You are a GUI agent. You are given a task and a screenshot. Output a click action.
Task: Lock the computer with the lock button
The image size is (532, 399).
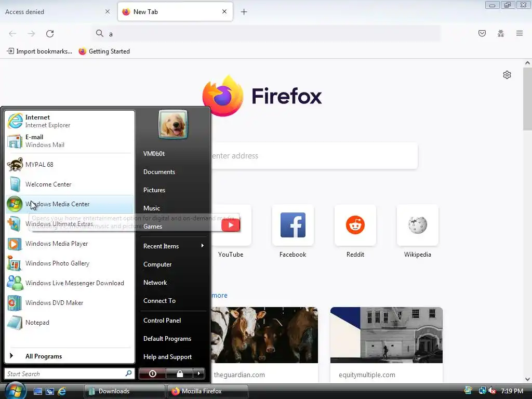coord(179,374)
